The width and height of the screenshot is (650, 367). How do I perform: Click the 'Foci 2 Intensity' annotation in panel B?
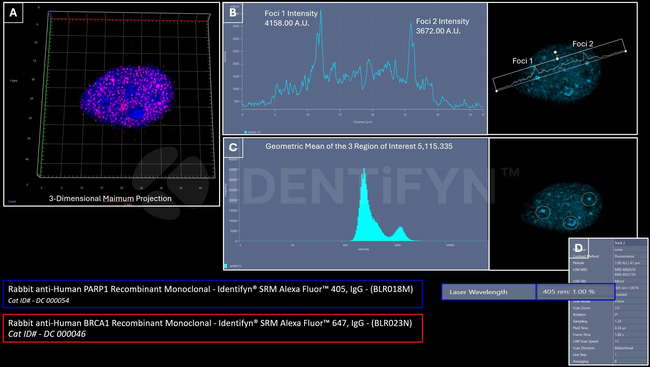coord(442,26)
